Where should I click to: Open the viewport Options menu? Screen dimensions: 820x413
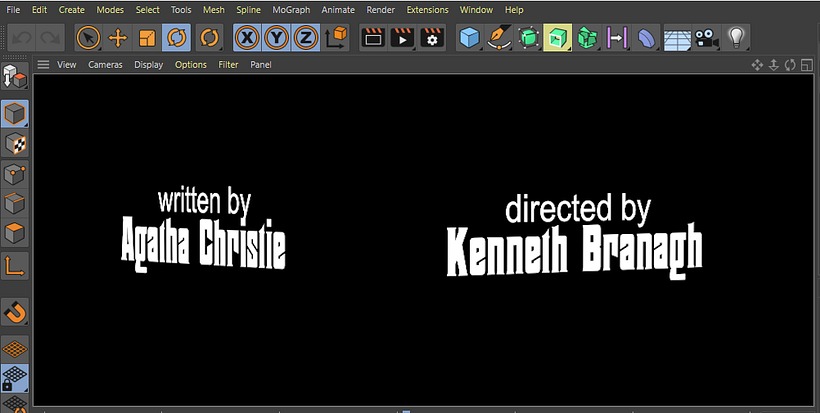click(x=191, y=65)
